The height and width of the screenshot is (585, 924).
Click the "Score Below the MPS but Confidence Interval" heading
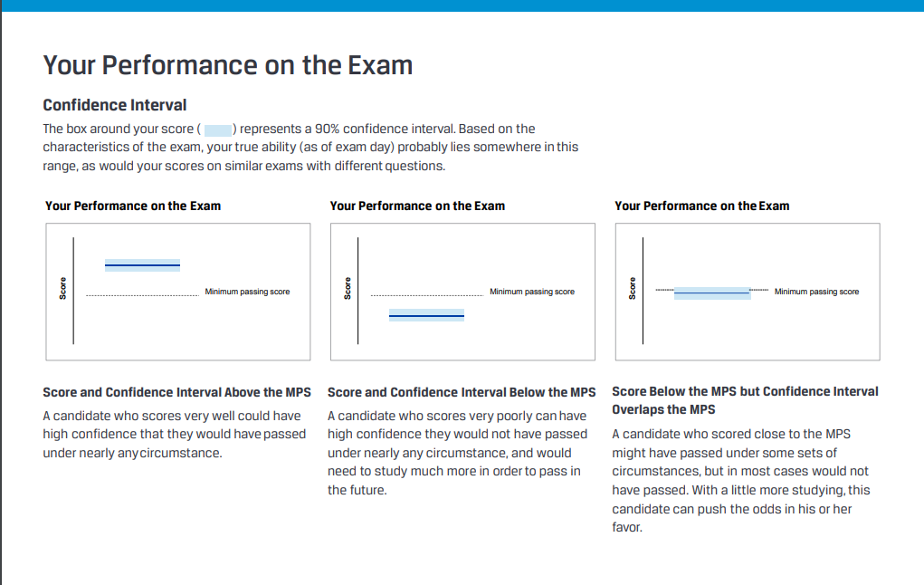[x=745, y=391]
